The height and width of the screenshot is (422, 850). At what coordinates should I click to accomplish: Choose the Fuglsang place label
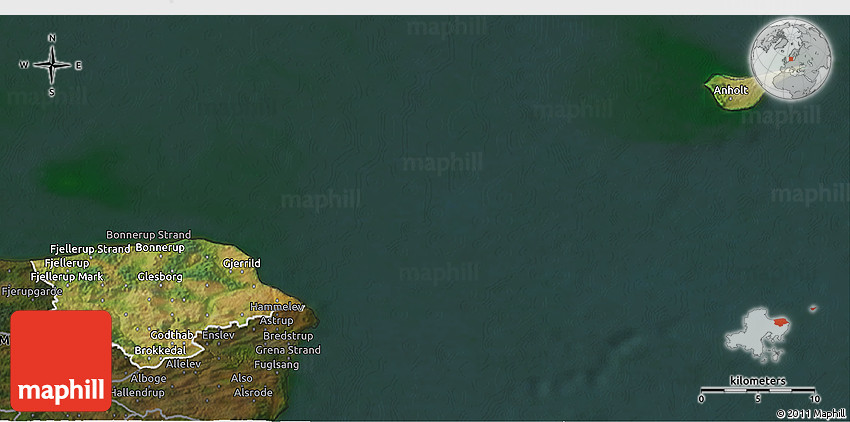[277, 364]
